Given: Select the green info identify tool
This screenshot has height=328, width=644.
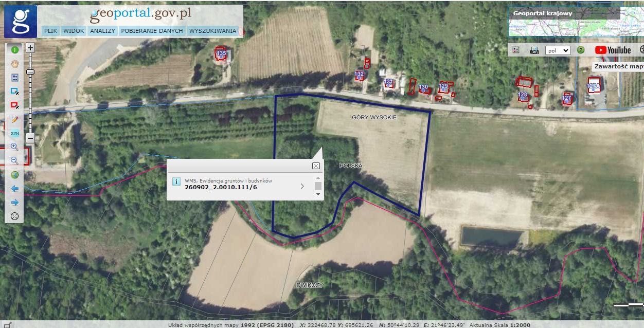Looking at the screenshot, I should click(14, 50).
